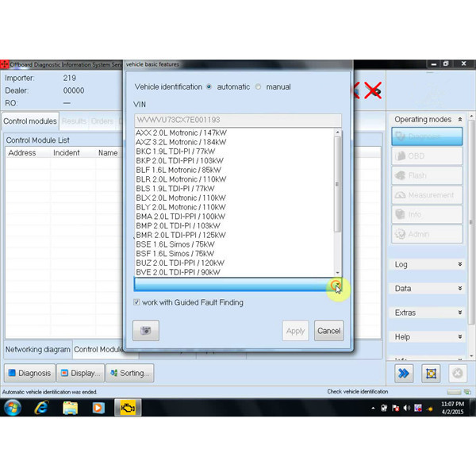Expand the Help section
476x476 pixels.
tap(460, 336)
